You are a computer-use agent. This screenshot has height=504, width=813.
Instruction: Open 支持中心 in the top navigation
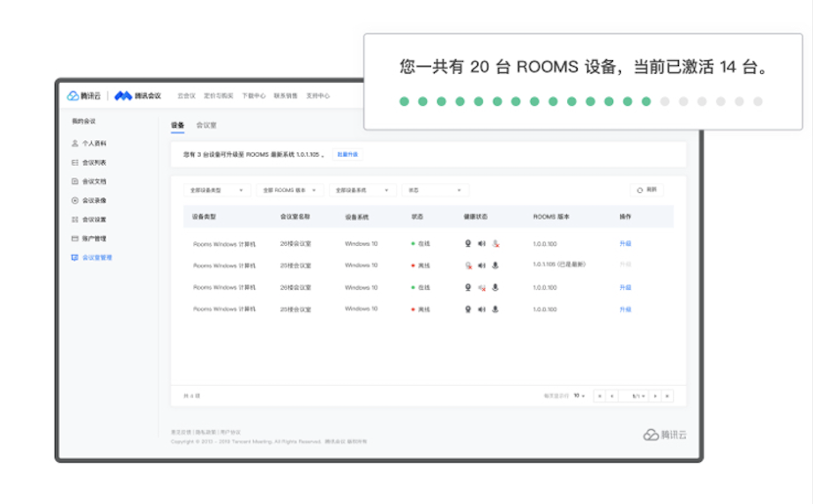coord(317,96)
